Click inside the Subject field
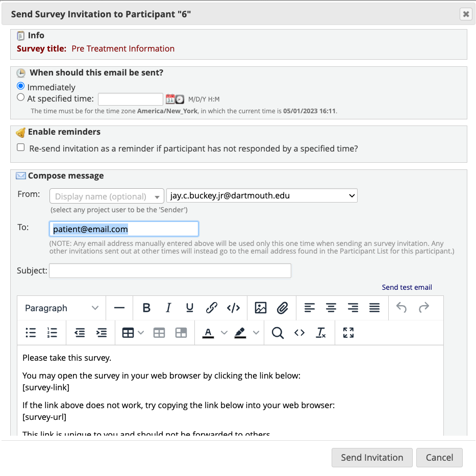 [x=170, y=270]
